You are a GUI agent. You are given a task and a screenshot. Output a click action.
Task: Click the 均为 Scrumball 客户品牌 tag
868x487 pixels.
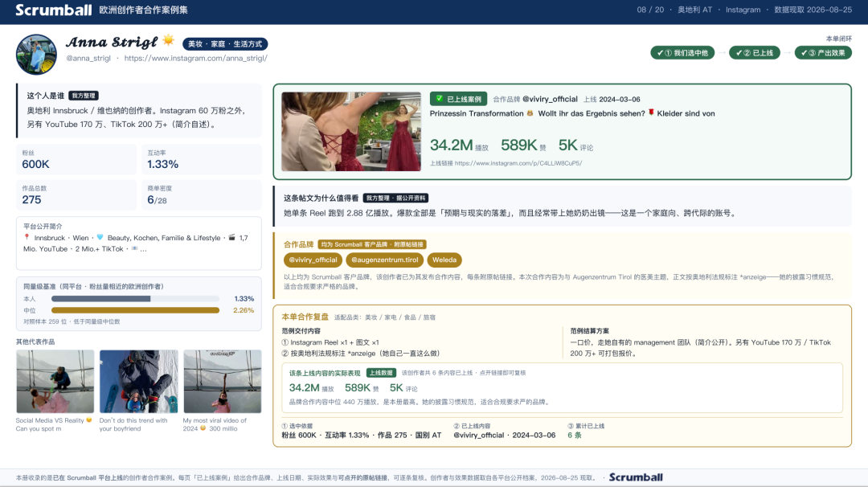coord(372,244)
